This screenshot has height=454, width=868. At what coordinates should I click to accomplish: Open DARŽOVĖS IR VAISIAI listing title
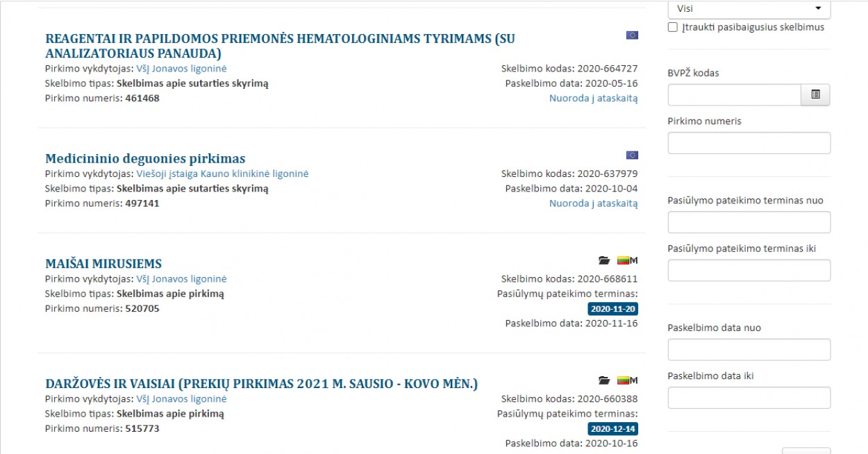click(x=262, y=384)
